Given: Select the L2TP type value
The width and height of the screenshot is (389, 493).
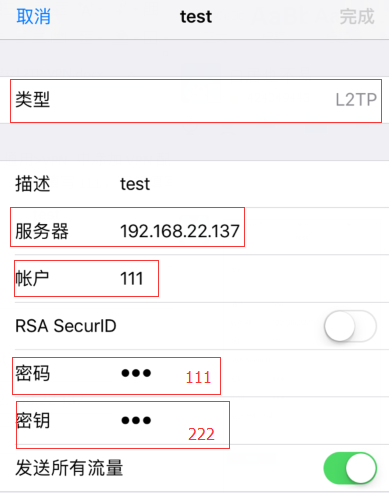Looking at the screenshot, I should 356,100.
